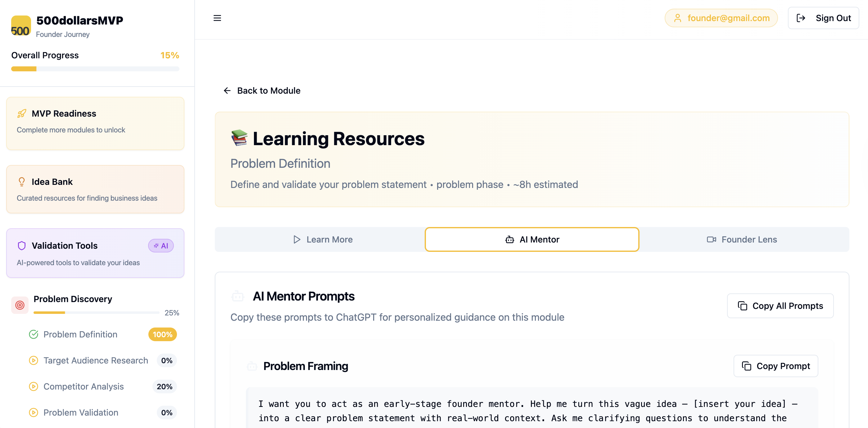This screenshot has width=868, height=428.
Task: Click the target icon beside Problem Discovery
Action: point(20,305)
